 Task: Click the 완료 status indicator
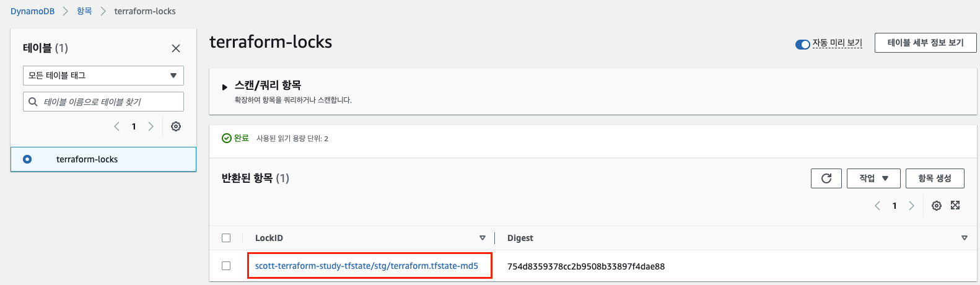click(235, 138)
